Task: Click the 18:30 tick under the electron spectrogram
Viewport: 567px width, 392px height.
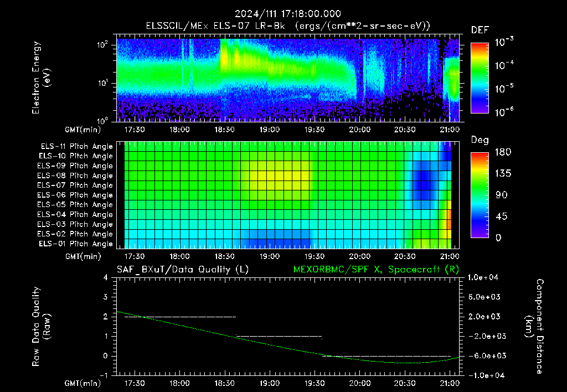Action: [225, 130]
